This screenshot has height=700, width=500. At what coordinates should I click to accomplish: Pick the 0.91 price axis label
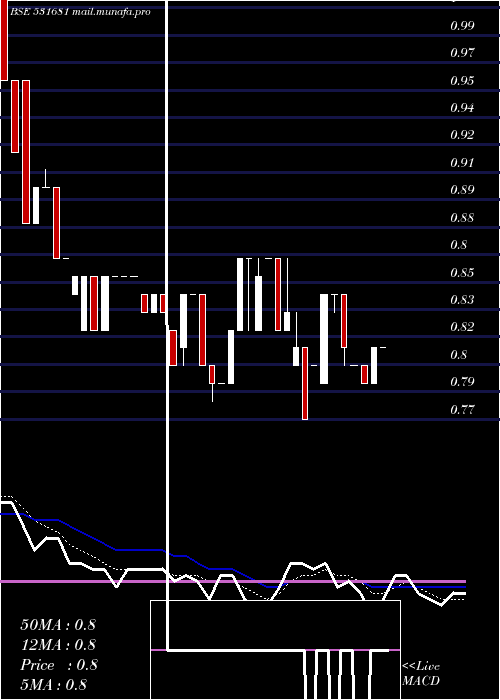[462, 162]
